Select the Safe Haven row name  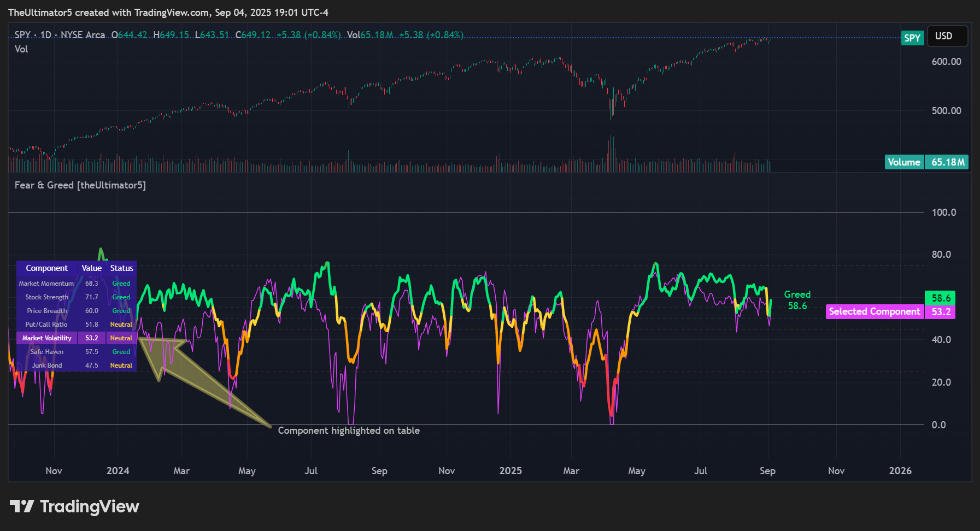[x=47, y=352]
